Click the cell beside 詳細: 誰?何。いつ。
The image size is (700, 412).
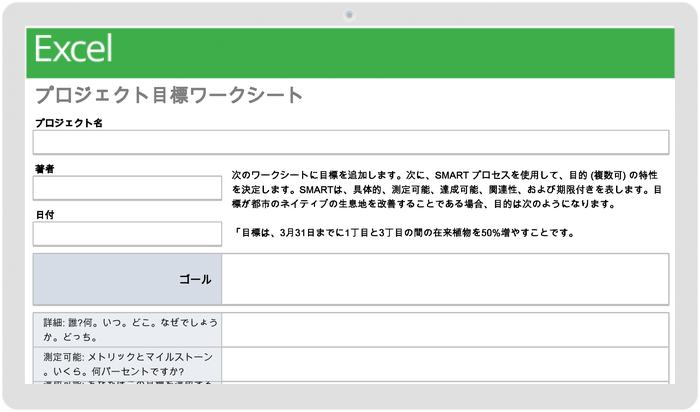445,330
